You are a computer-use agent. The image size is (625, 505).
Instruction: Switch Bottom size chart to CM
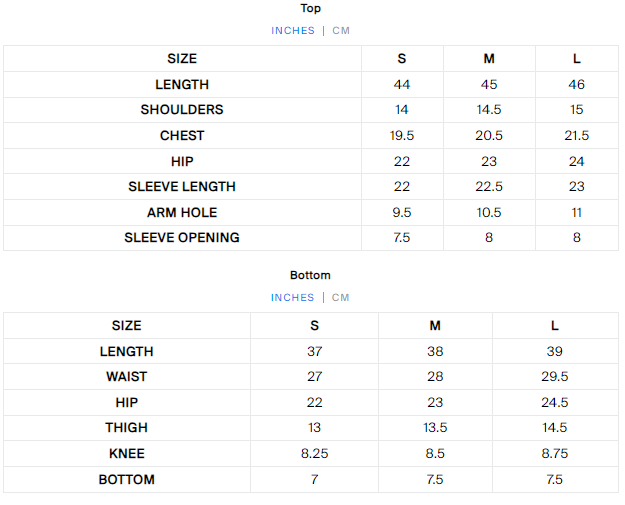[x=341, y=298]
